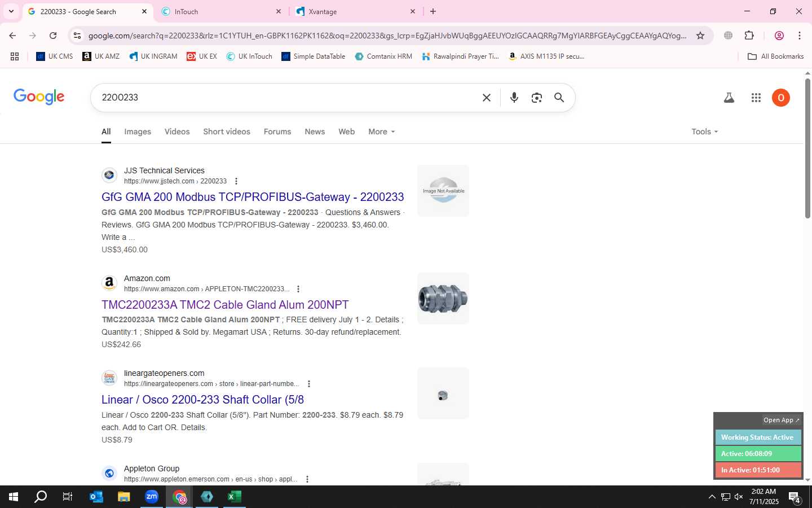
Task: Open the shaft collar product thumbnail
Action: pos(443,393)
